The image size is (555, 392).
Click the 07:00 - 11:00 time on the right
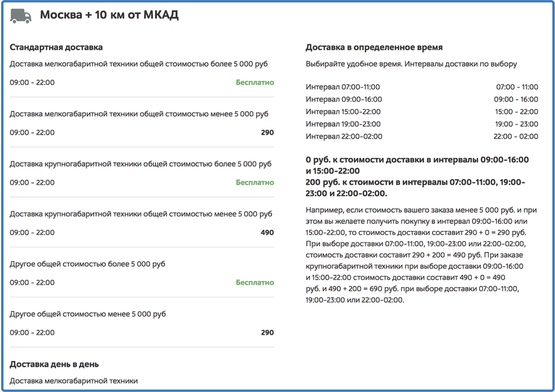[516, 87]
